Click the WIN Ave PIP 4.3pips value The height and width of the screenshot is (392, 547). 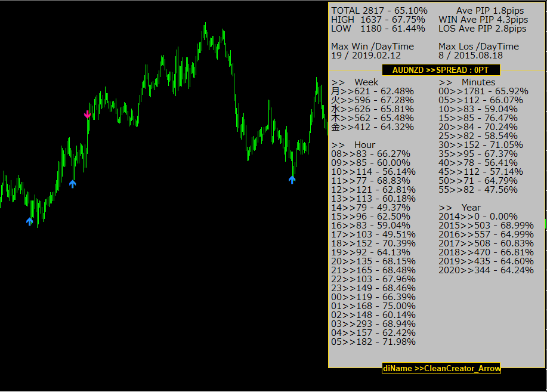pyautogui.click(x=483, y=20)
